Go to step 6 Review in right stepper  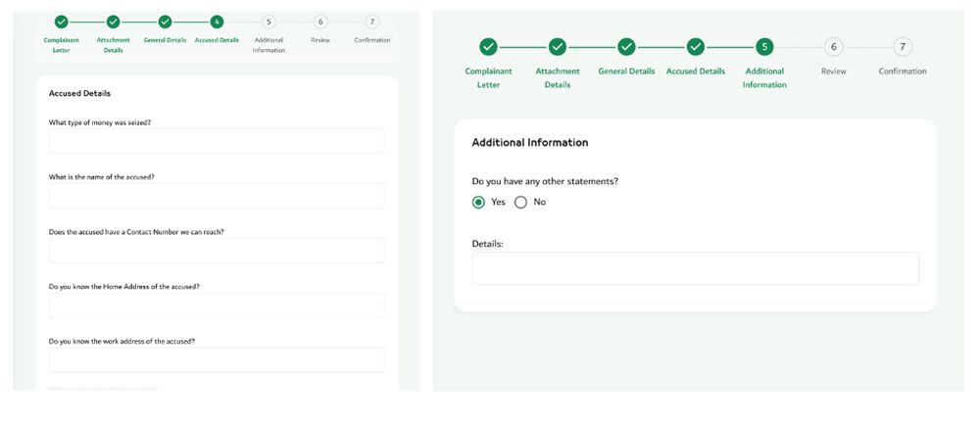point(833,47)
